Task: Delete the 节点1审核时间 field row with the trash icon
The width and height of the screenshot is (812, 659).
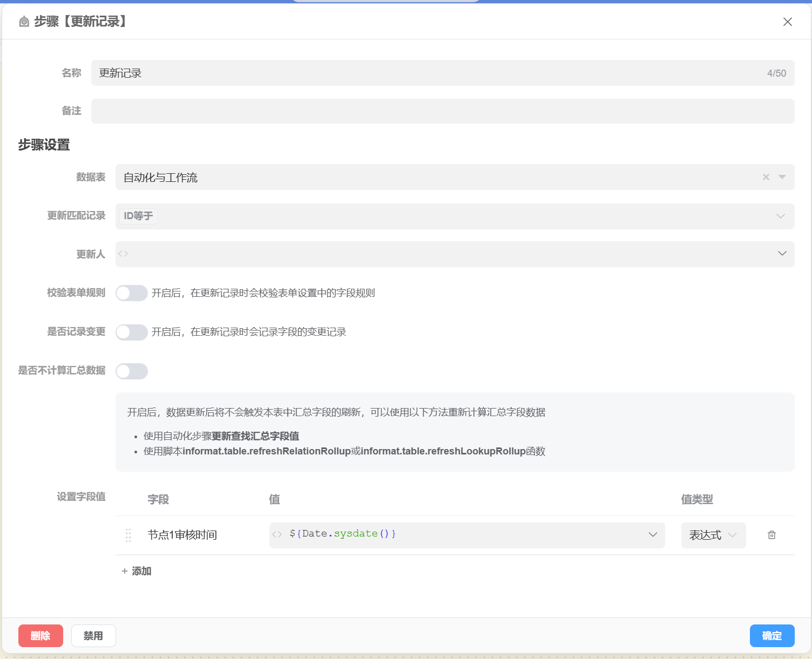Action: [772, 535]
